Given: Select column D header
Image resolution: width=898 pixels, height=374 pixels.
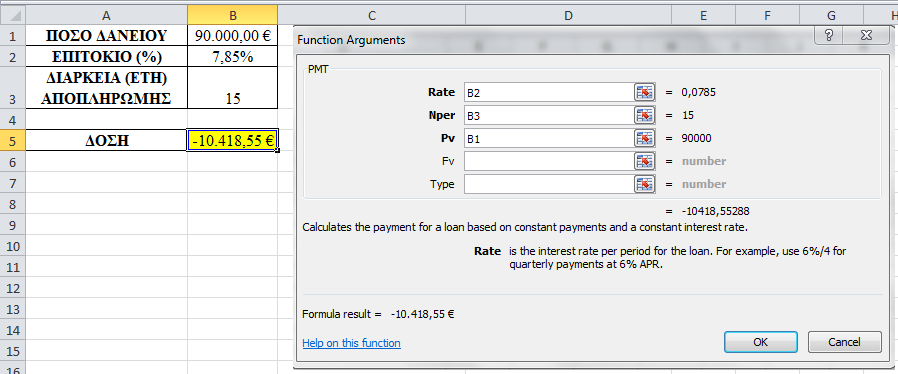Looking at the screenshot, I should point(568,15).
